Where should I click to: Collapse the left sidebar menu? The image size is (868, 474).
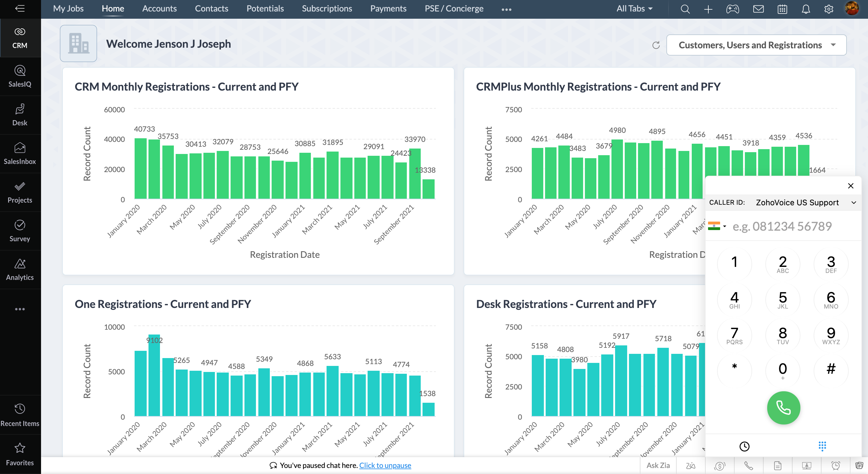click(x=20, y=8)
